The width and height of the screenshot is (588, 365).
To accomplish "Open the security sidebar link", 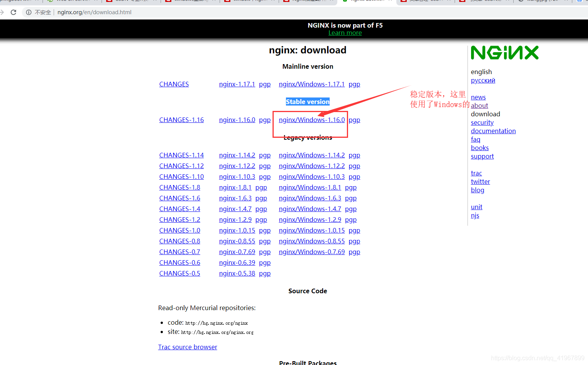I will [482, 122].
